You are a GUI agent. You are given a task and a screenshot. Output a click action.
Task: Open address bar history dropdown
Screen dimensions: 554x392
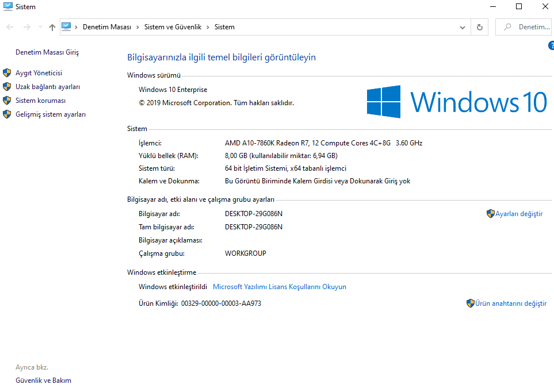pyautogui.click(x=462, y=27)
